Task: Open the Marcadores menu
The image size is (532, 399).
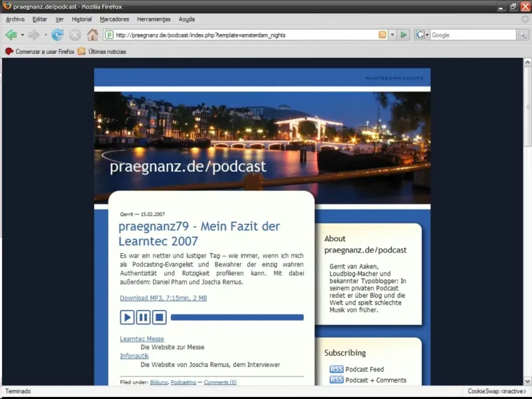Action: pos(114,19)
